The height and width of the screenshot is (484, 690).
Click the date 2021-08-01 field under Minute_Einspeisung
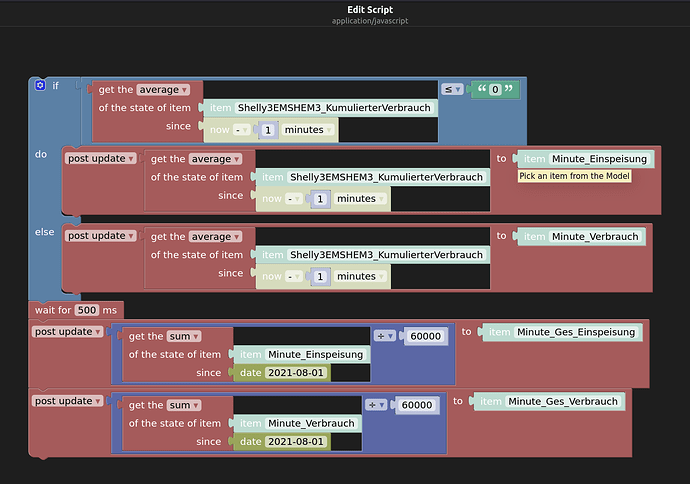coord(296,372)
